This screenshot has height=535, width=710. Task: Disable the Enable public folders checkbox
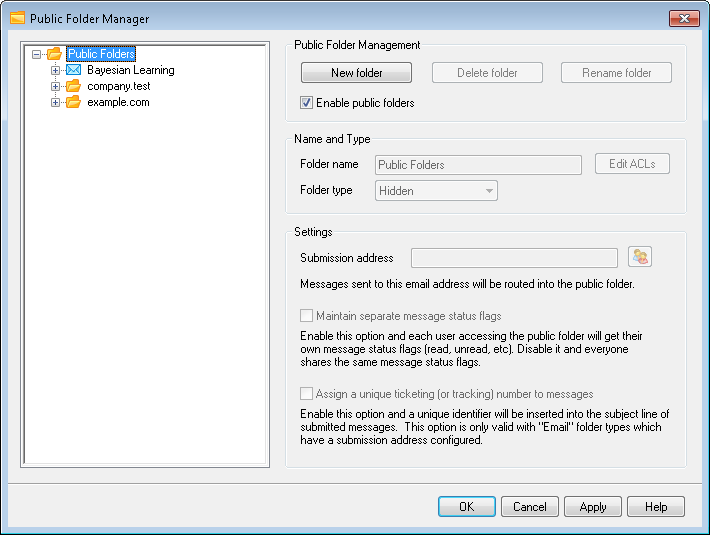(307, 103)
